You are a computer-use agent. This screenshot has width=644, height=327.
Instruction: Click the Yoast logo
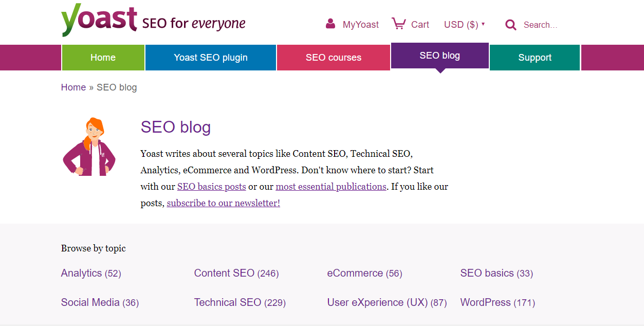coord(99,21)
